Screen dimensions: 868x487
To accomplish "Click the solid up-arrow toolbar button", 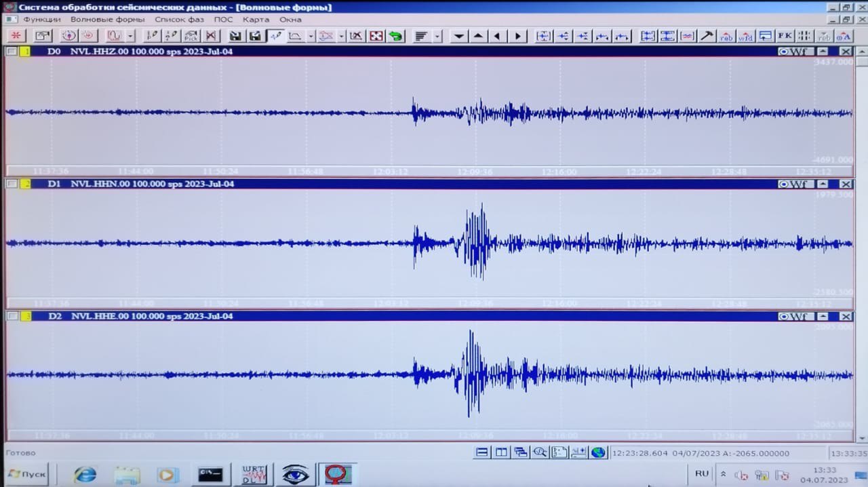I will point(479,36).
